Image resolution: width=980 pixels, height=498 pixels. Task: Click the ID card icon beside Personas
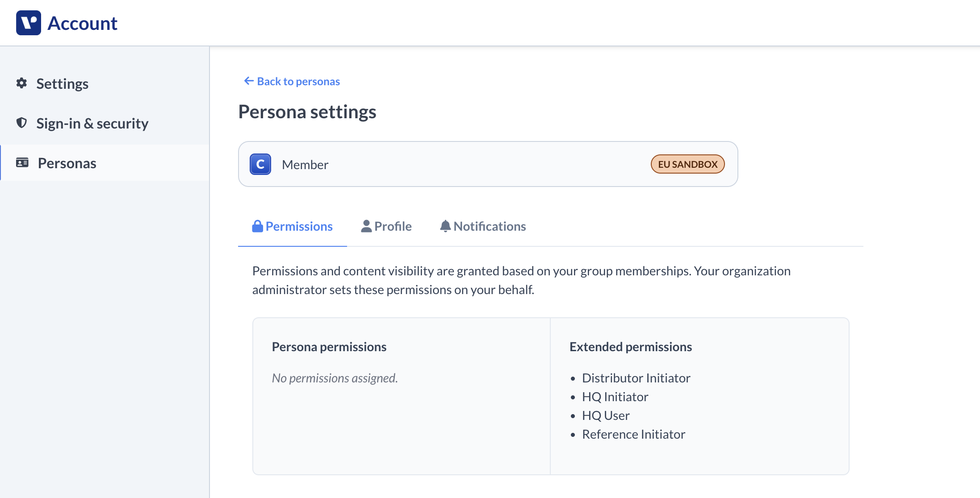click(x=22, y=162)
